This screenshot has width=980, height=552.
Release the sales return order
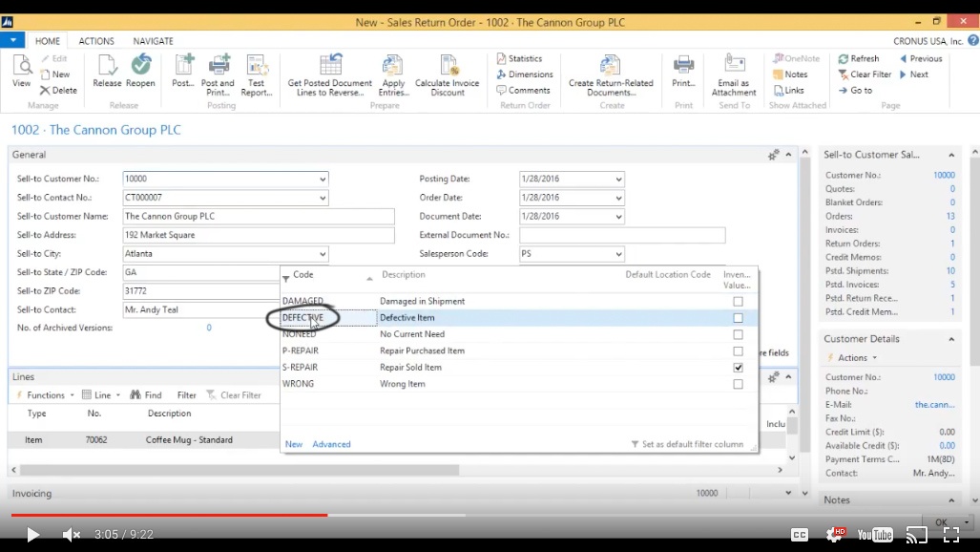point(107,72)
